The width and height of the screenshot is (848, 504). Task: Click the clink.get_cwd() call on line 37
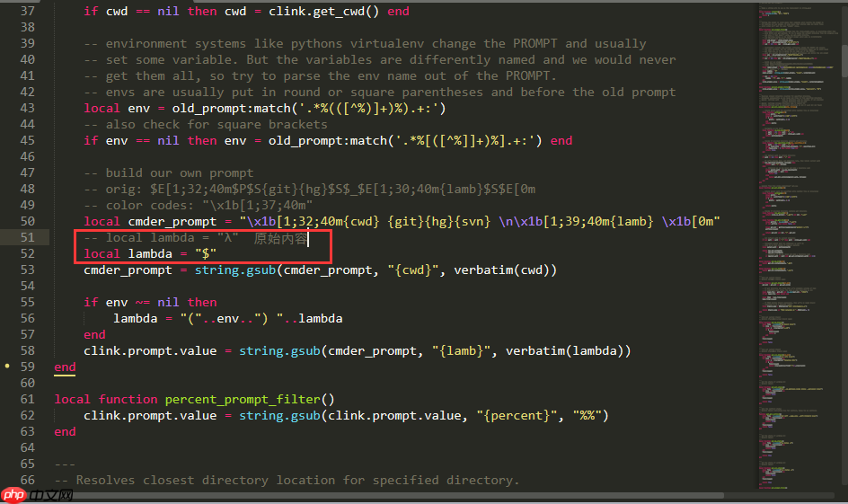324,12
